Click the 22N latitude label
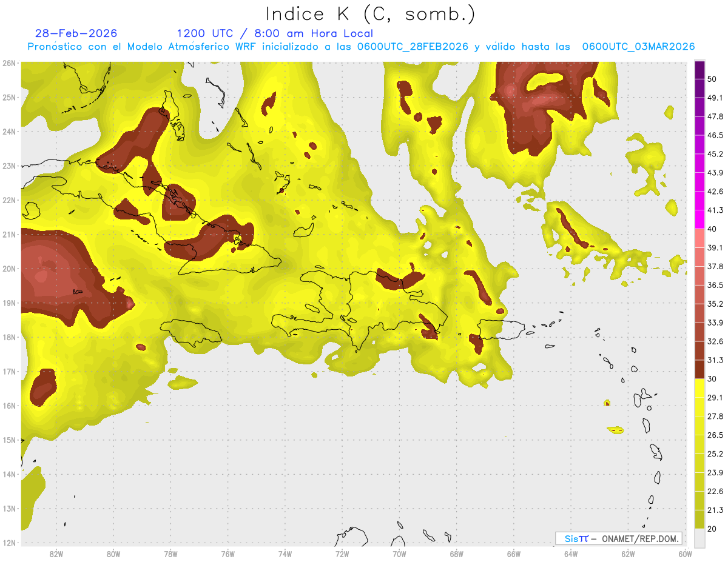The image size is (728, 562). (9, 200)
